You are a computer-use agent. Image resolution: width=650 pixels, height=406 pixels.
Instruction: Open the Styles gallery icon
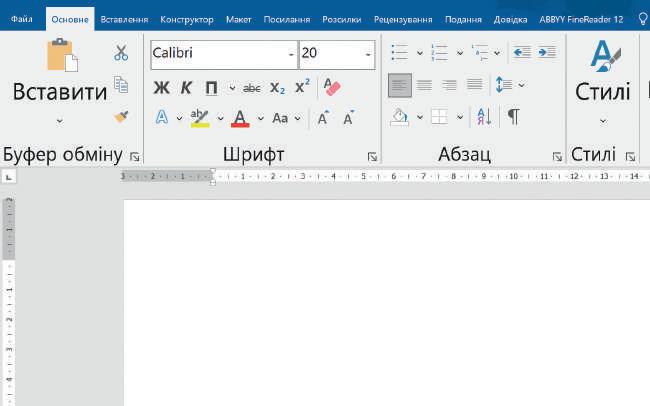pos(604,56)
